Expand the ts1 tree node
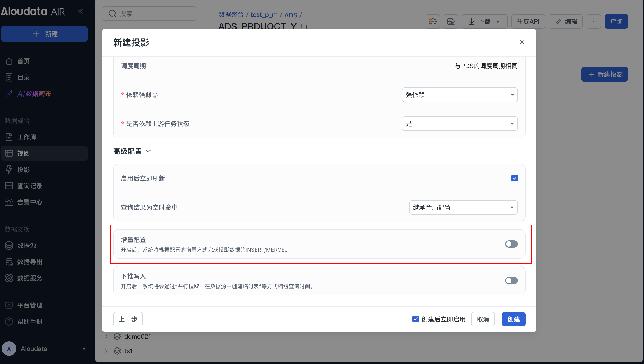The image size is (644, 364). click(106, 351)
